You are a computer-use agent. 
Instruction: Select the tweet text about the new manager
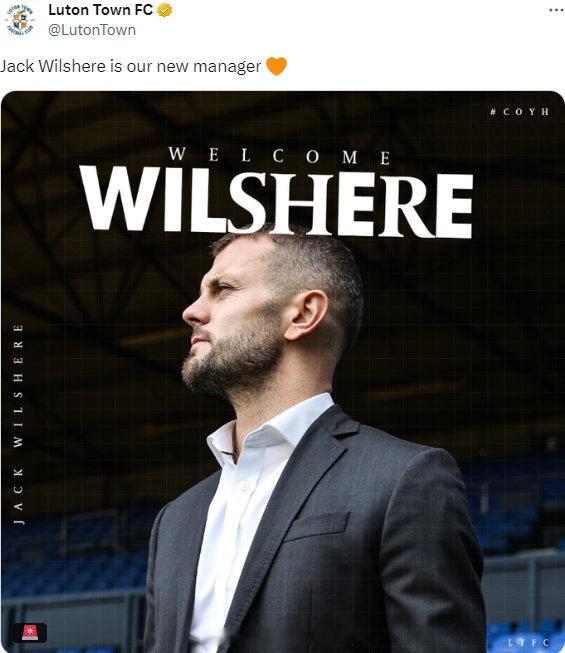130,66
